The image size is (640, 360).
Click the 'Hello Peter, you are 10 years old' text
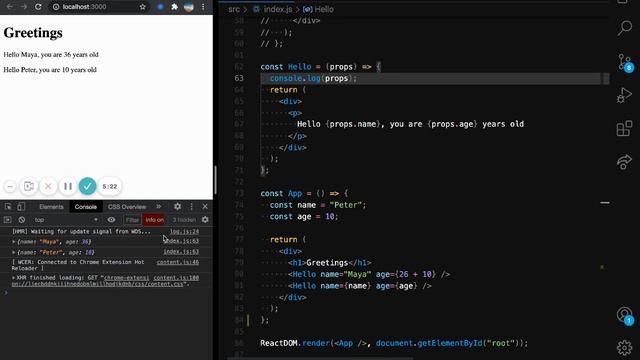[50, 70]
